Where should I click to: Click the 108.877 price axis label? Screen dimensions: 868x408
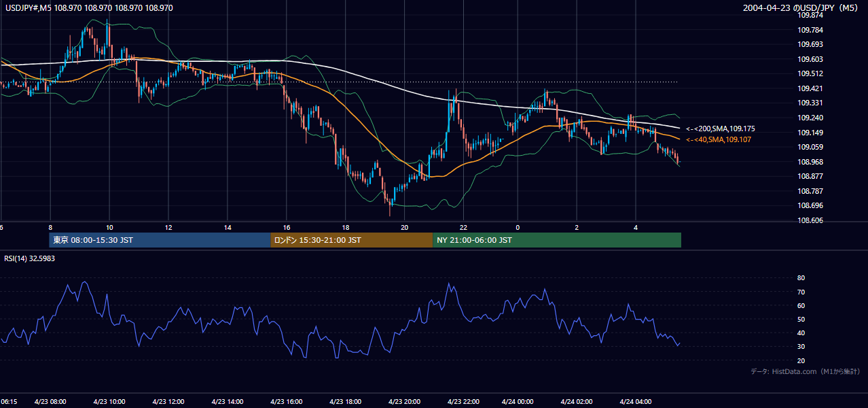(x=810, y=176)
